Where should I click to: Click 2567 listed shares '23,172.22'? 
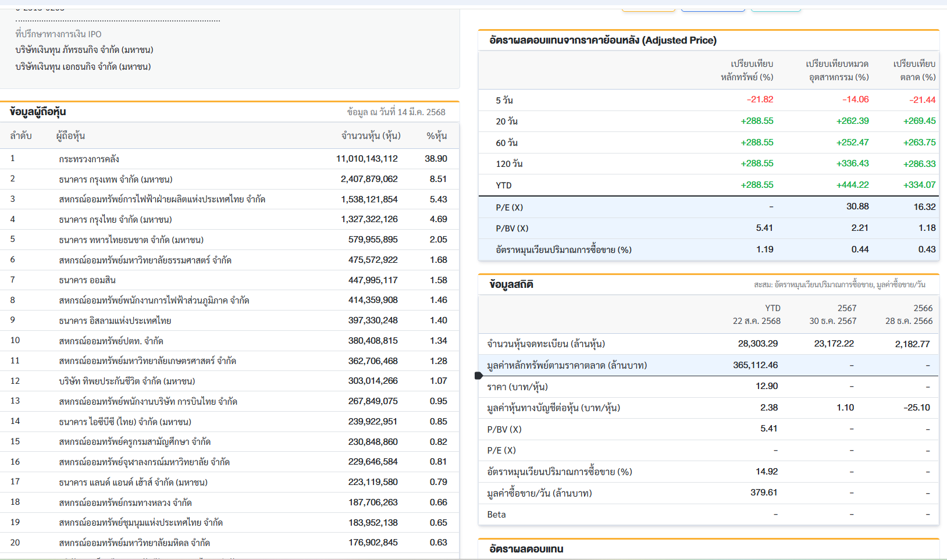point(834,344)
